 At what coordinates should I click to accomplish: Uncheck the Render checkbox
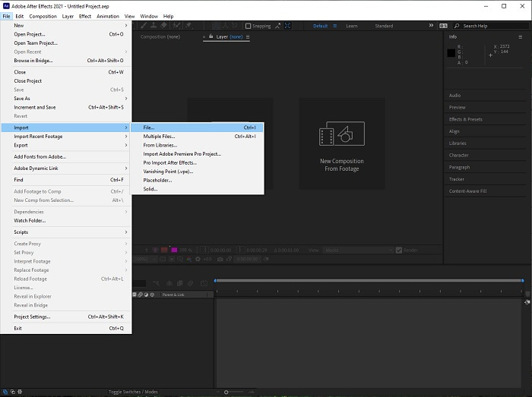(398, 250)
